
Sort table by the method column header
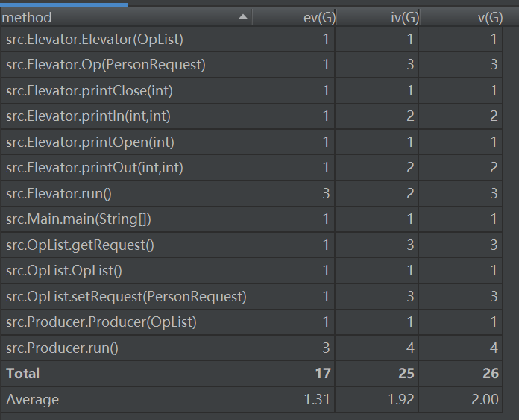point(126,17)
